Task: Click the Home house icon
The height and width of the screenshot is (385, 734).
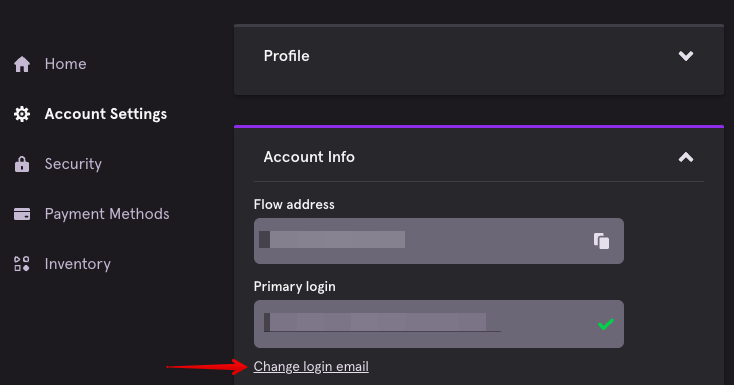Action: point(22,64)
